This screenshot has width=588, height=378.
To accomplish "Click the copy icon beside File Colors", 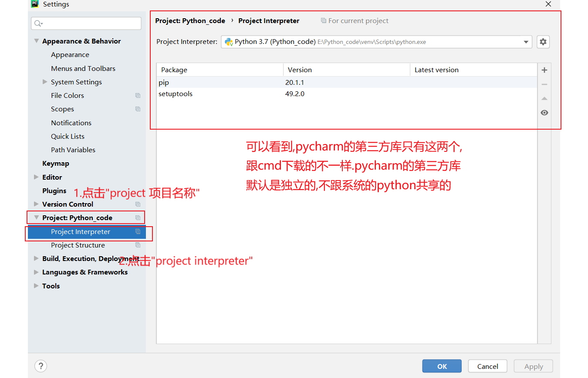I will pos(138,96).
